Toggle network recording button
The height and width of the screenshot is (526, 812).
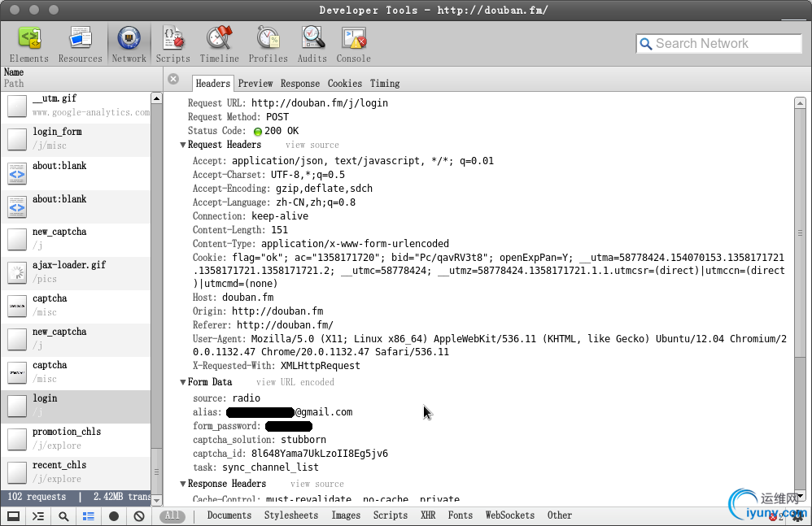pos(114,515)
